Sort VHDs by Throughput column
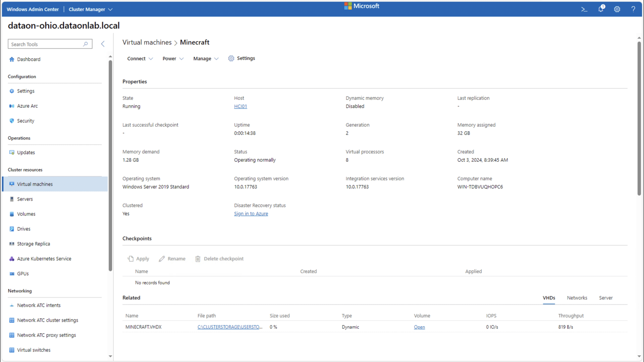 coord(571,316)
